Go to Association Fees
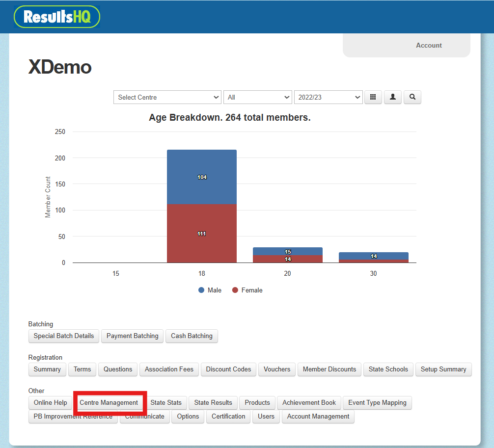494x448 pixels. [x=169, y=369]
